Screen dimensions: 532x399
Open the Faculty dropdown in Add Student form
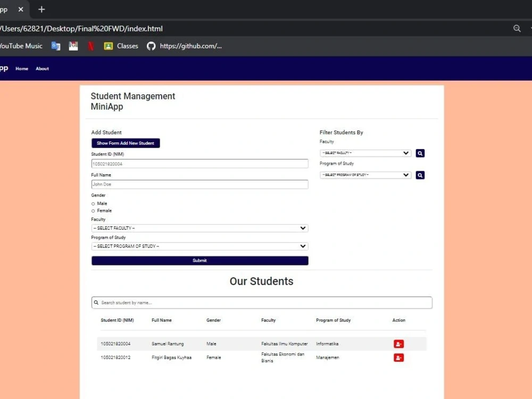click(200, 228)
